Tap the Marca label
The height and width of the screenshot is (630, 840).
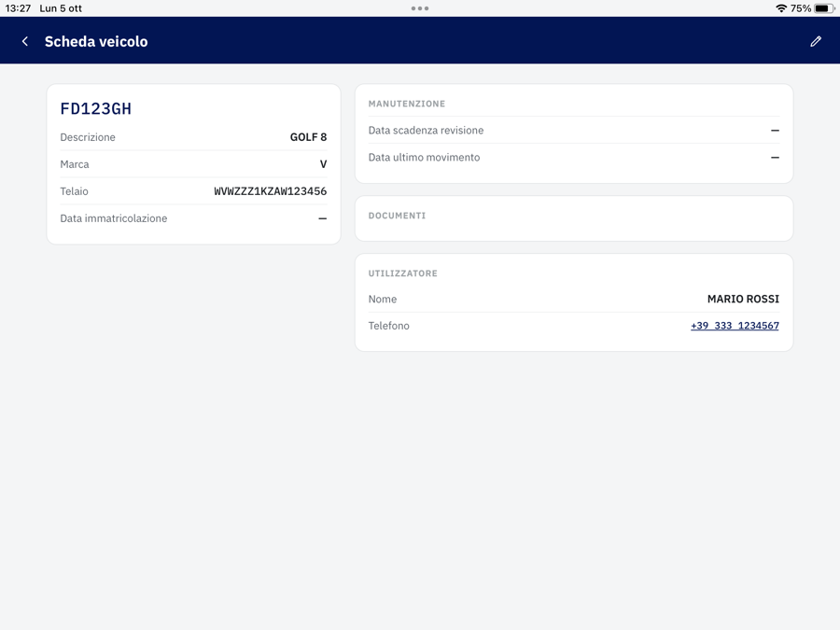[75, 164]
